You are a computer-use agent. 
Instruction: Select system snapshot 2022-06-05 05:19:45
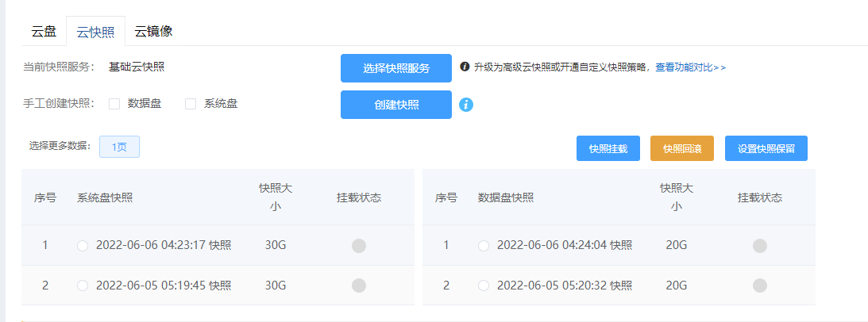pos(83,285)
